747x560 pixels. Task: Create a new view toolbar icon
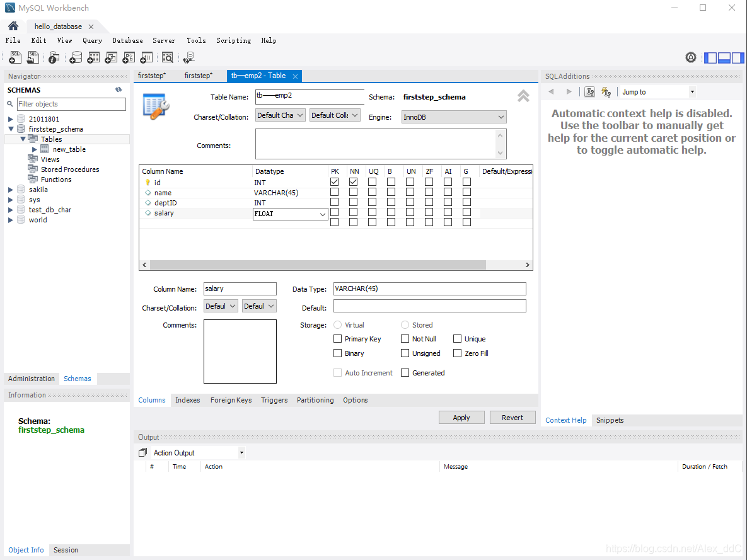tap(111, 57)
